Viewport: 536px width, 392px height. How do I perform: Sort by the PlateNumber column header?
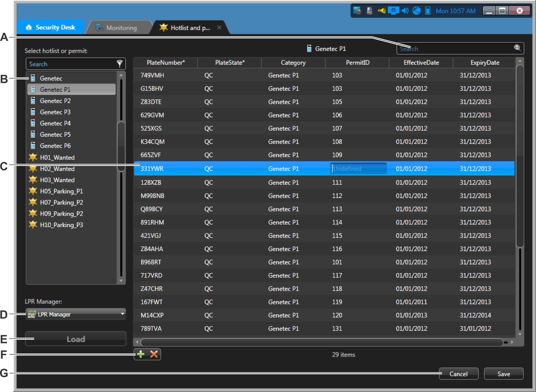[166, 63]
